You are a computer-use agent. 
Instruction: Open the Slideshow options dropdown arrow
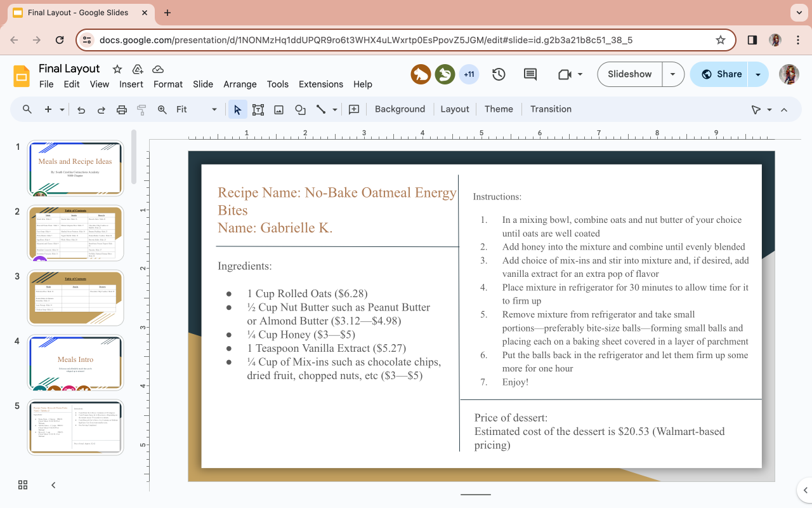pyautogui.click(x=673, y=74)
